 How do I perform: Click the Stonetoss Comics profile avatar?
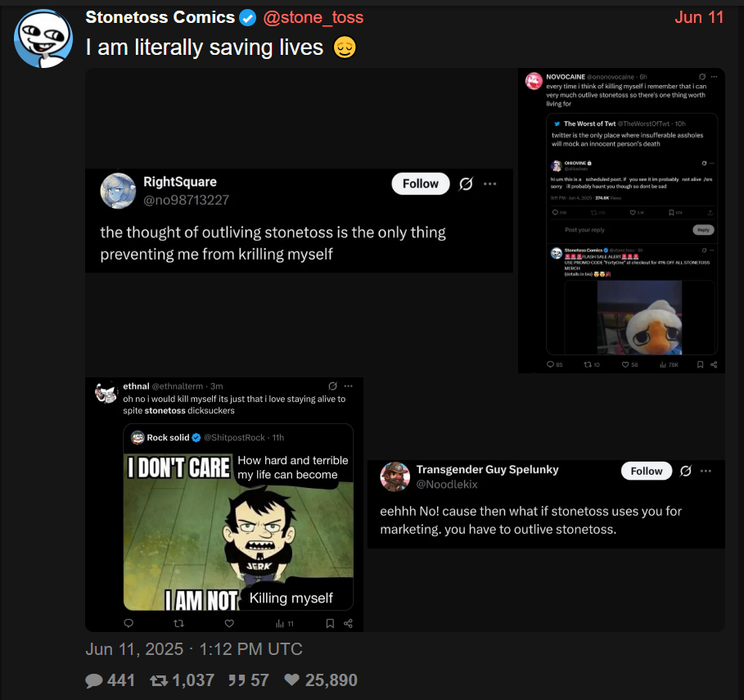point(43,38)
